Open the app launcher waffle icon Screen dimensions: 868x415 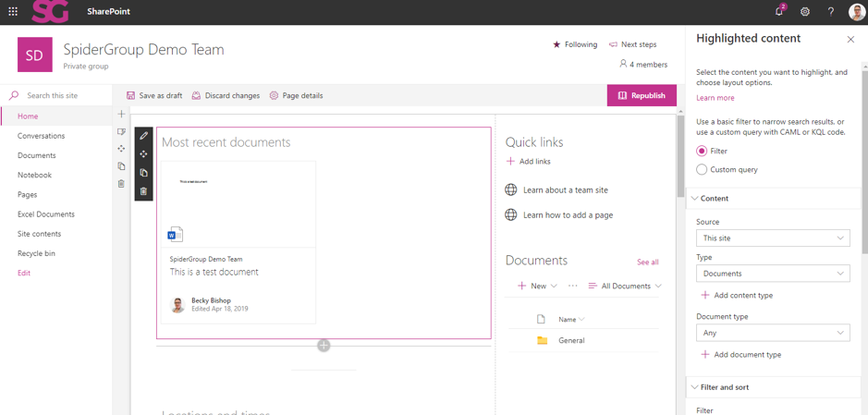click(x=13, y=12)
